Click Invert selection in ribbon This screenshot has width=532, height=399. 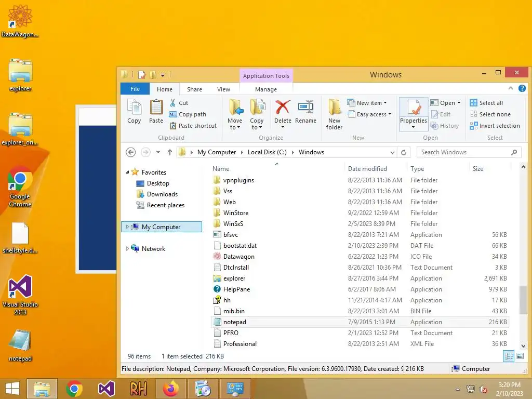(495, 126)
